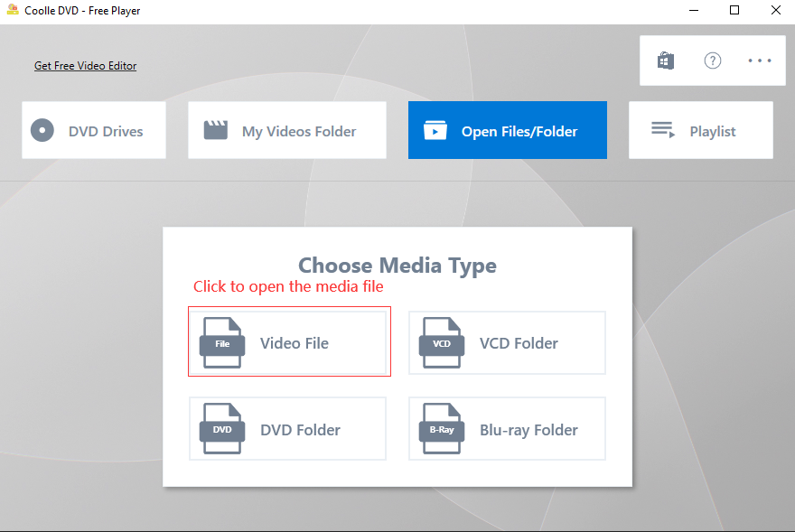This screenshot has width=795, height=532.
Task: Click the disc icon on DVD Drives
Action: [42, 130]
